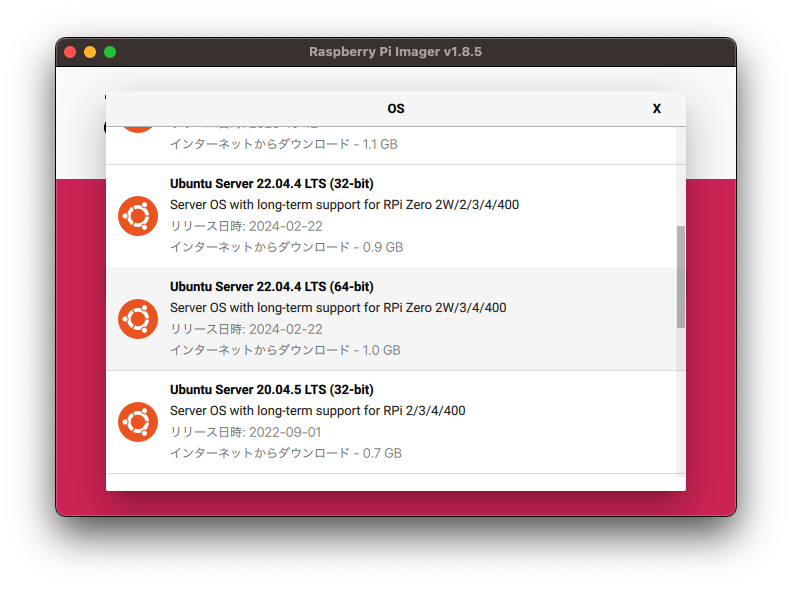Click description mentioning RPi Zero 2W/3/4/400

338,308
